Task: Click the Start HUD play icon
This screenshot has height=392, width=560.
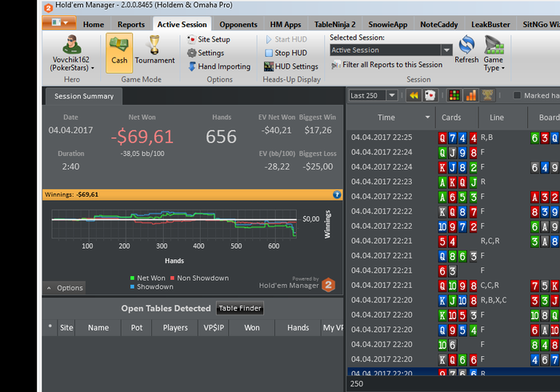Action: tap(269, 39)
